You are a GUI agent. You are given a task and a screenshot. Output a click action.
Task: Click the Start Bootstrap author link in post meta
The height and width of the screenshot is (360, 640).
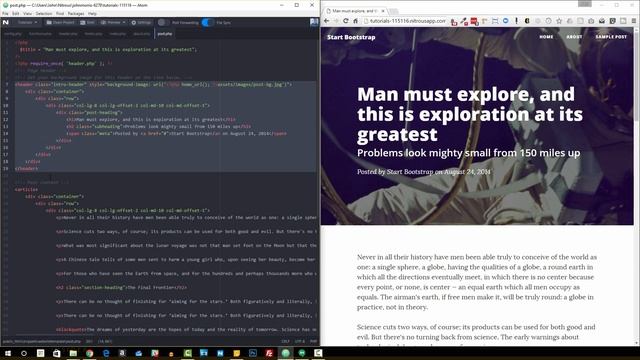[410, 172]
